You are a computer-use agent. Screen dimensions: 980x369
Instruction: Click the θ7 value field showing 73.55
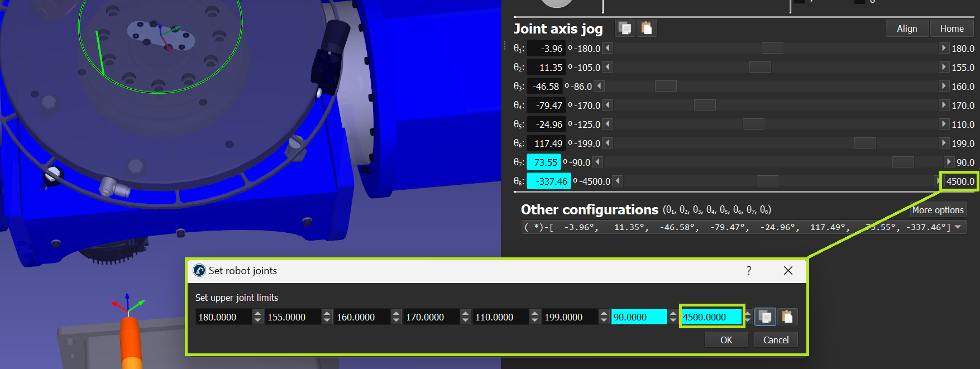click(x=544, y=162)
